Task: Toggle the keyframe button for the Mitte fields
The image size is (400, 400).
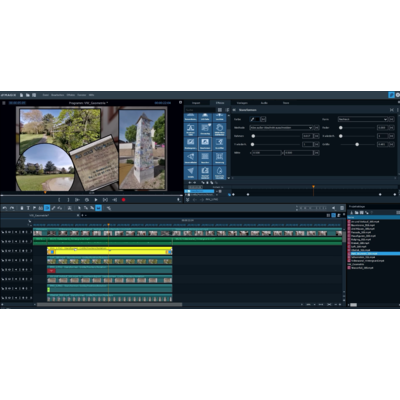Action: click(x=317, y=153)
